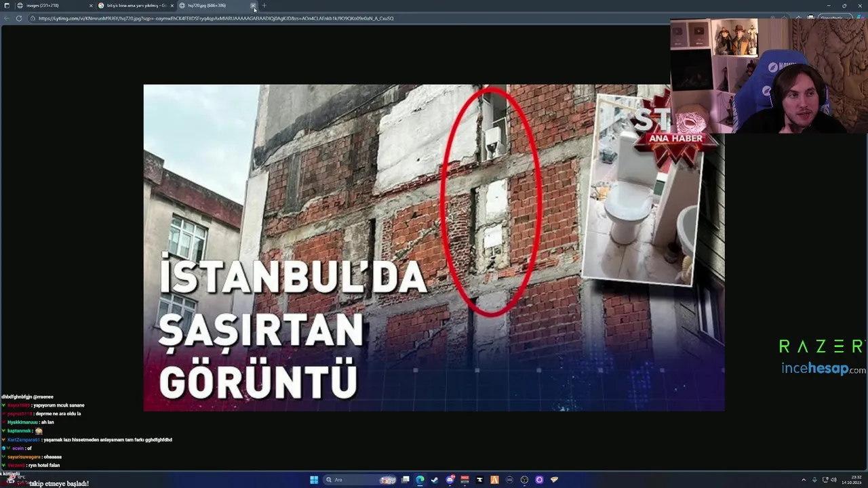This screenshot has height=488, width=868.
Task: Close the hq720.jpg tab
Action: pos(253,5)
